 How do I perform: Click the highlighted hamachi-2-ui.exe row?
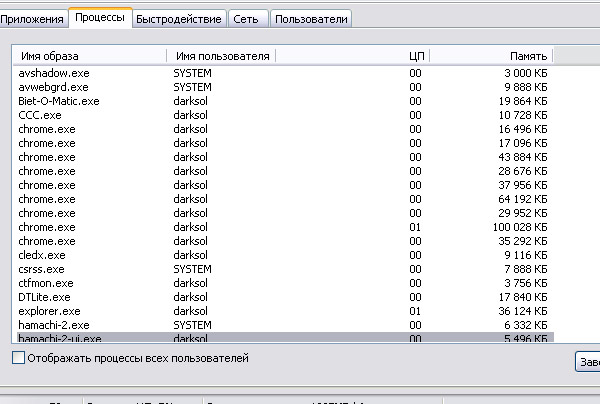click(x=284, y=337)
